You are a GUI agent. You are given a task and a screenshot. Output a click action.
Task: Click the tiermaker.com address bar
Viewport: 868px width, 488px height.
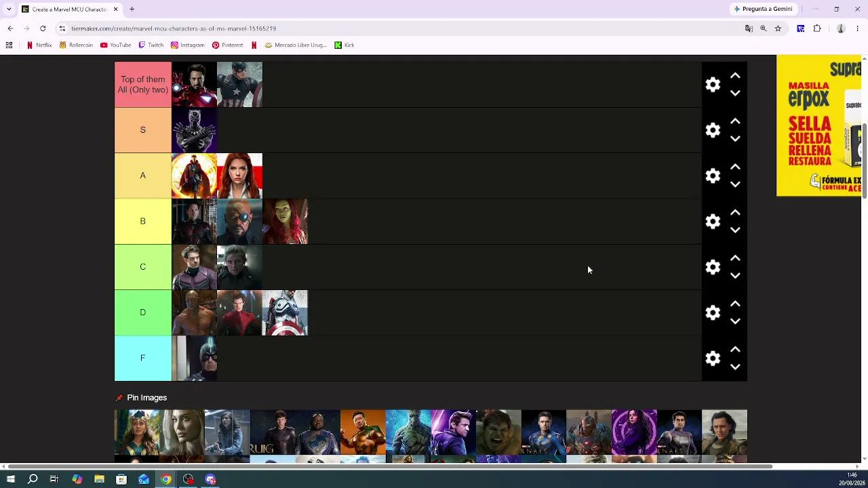[400, 28]
